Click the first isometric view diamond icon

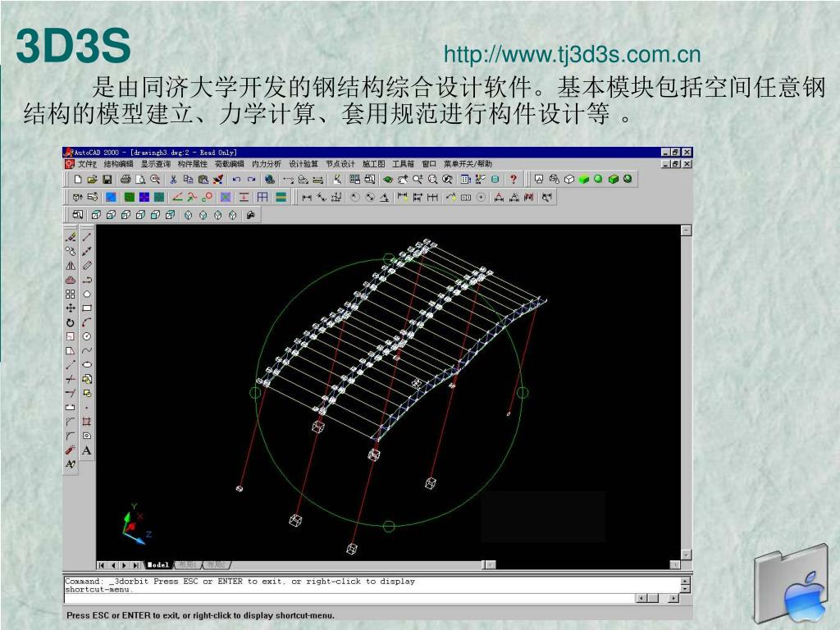(x=188, y=216)
